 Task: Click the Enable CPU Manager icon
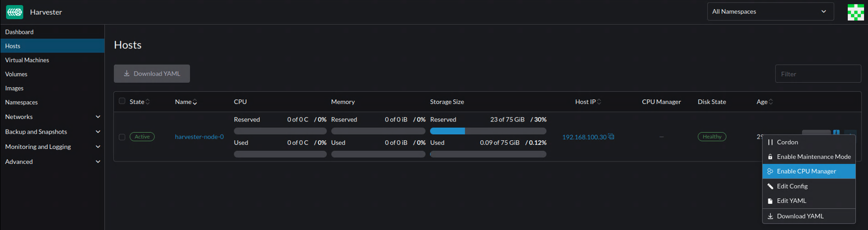pos(770,171)
